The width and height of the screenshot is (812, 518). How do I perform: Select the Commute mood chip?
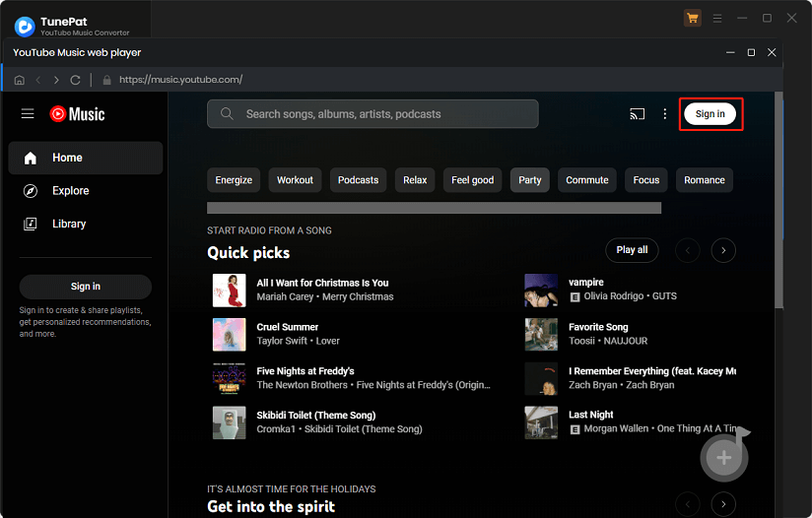587,180
